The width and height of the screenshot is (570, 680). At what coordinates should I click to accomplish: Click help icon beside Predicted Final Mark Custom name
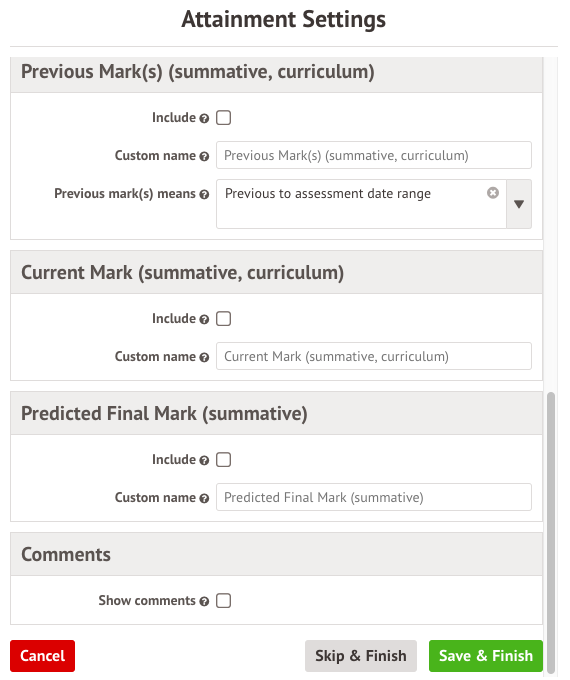pyautogui.click(x=204, y=498)
